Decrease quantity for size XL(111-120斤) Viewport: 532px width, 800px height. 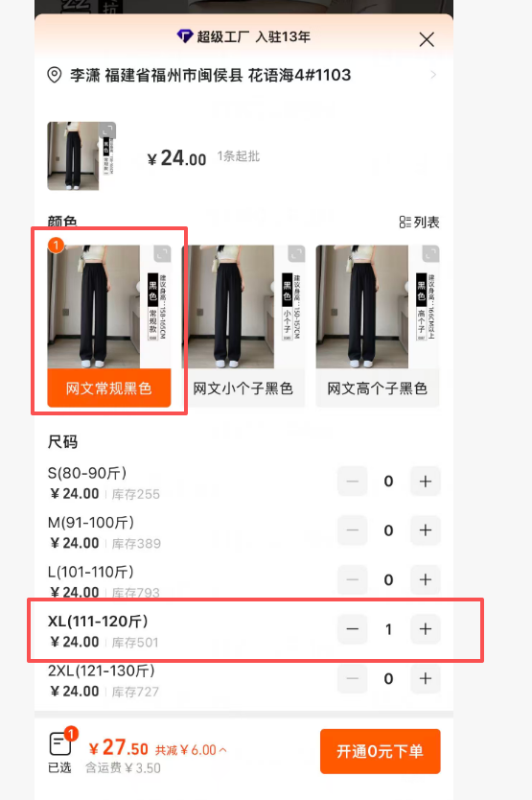pos(353,629)
